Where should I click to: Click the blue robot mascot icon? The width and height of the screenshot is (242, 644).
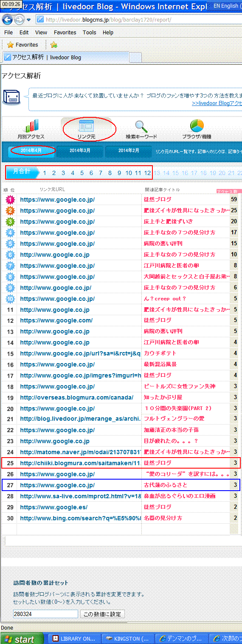(x=11, y=97)
